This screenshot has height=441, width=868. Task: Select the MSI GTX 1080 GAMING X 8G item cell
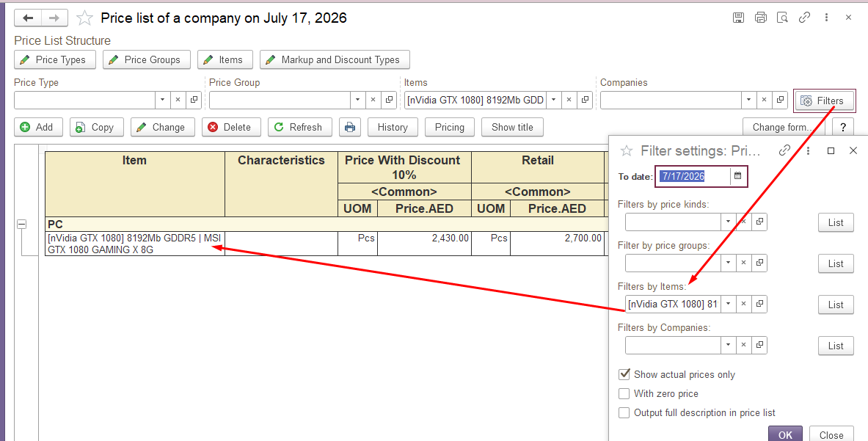coord(135,244)
